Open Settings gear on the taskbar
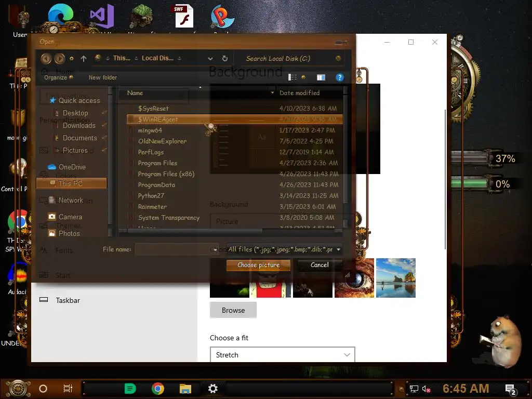Screen dimensions: 532x399 tap(212, 389)
